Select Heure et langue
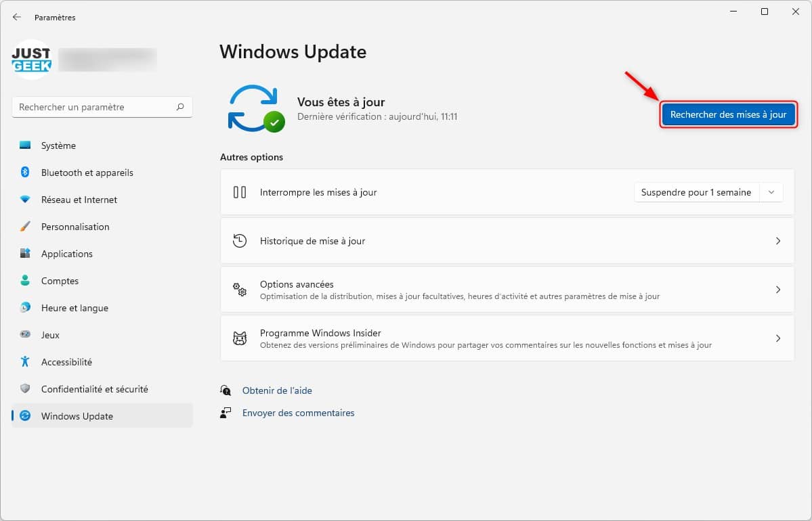812x521 pixels. [x=102, y=307]
